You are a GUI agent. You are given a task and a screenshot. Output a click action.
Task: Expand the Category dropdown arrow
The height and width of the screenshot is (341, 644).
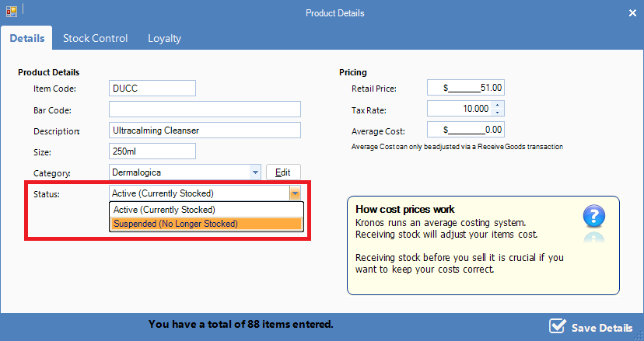click(x=255, y=172)
